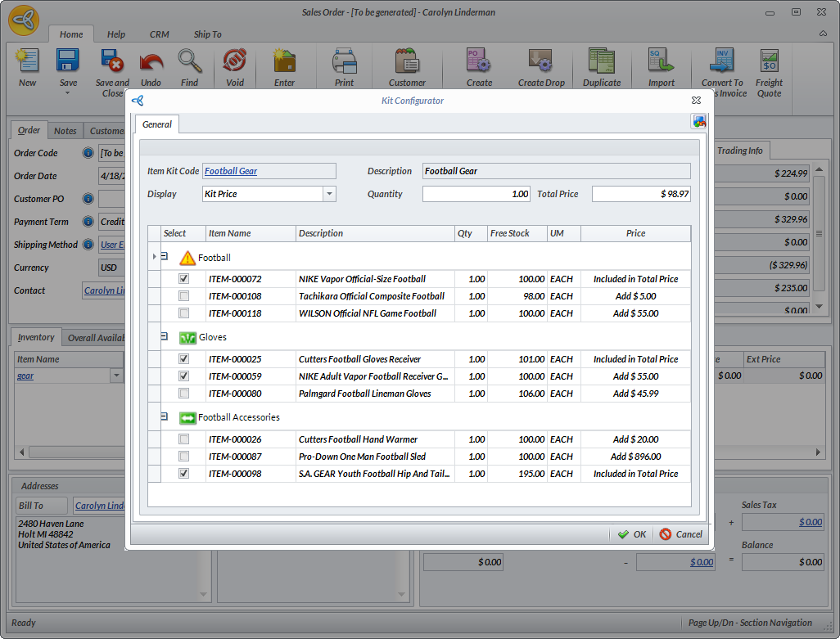Open the Ship To ribbon tab

point(207,34)
